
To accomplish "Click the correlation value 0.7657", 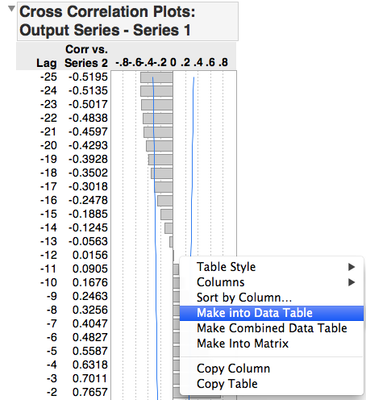I will click(90, 392).
